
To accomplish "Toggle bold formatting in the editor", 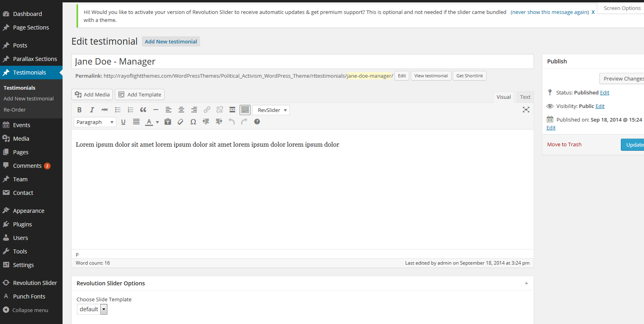I will pos(79,110).
